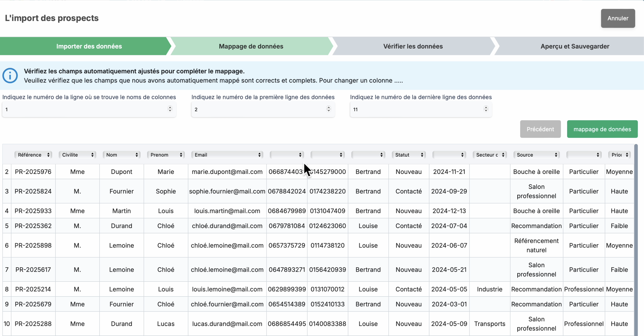Viewport: 644px width, 336px height.
Task: Open the Civilite column mapping dropdown
Action: coord(77,155)
